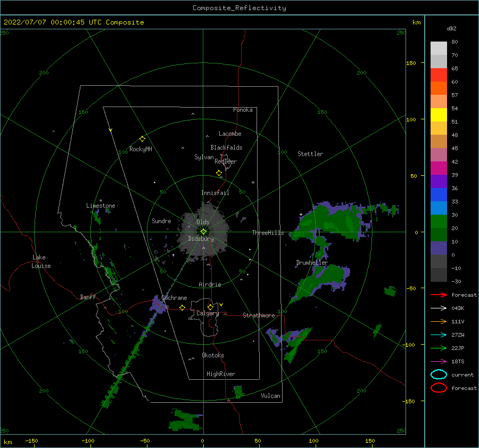The height and width of the screenshot is (448, 479).
Task: Click the Lake Louise label
Action: pyautogui.click(x=41, y=262)
